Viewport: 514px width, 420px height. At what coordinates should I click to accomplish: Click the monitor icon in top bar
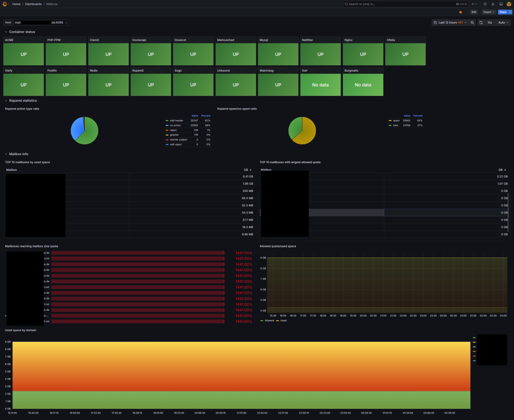[501, 4]
